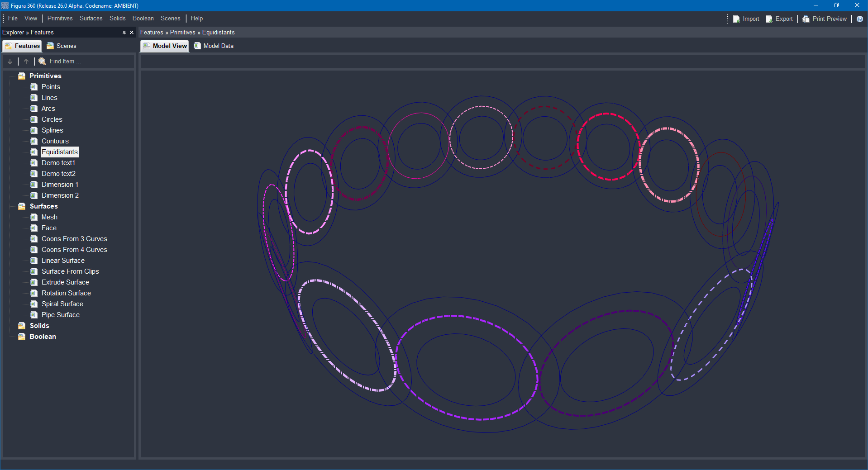This screenshot has width=868, height=470.
Task: Open the Boolean menu
Action: [143, 18]
